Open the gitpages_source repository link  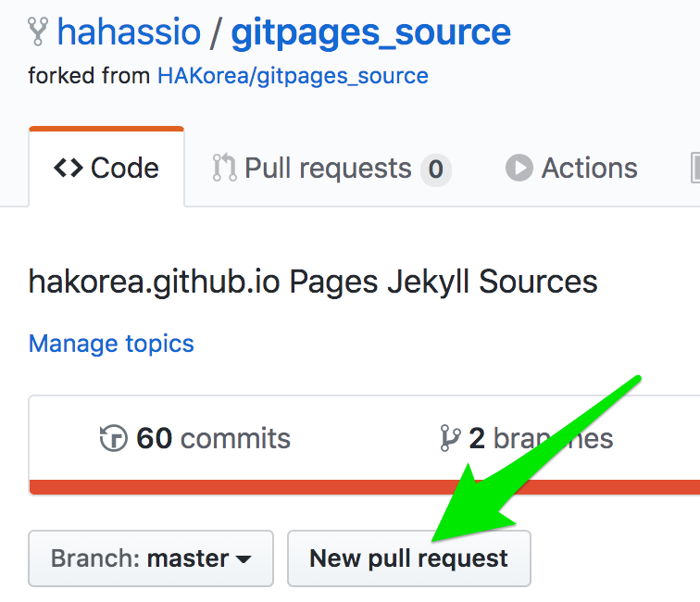tap(371, 33)
